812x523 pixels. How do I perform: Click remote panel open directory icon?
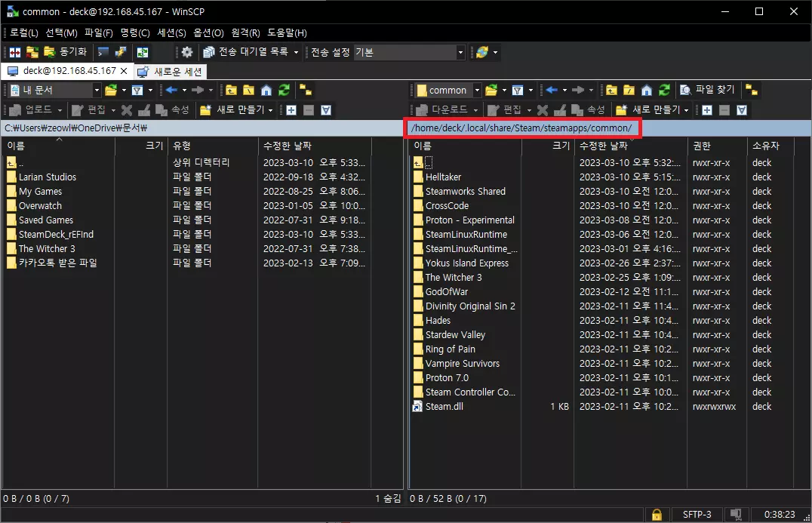(x=491, y=91)
